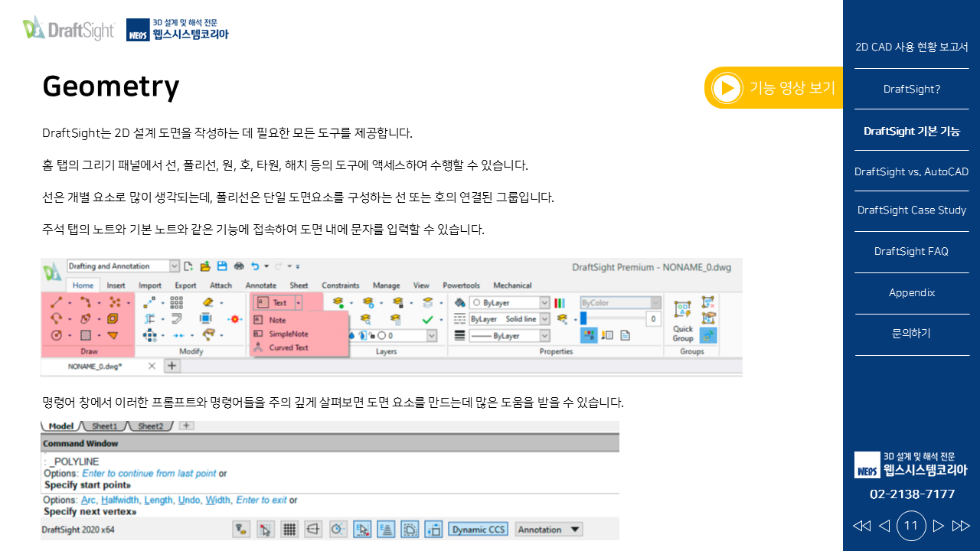The image size is (980, 551).
Task: Click the Open folder icon
Action: pos(205,266)
